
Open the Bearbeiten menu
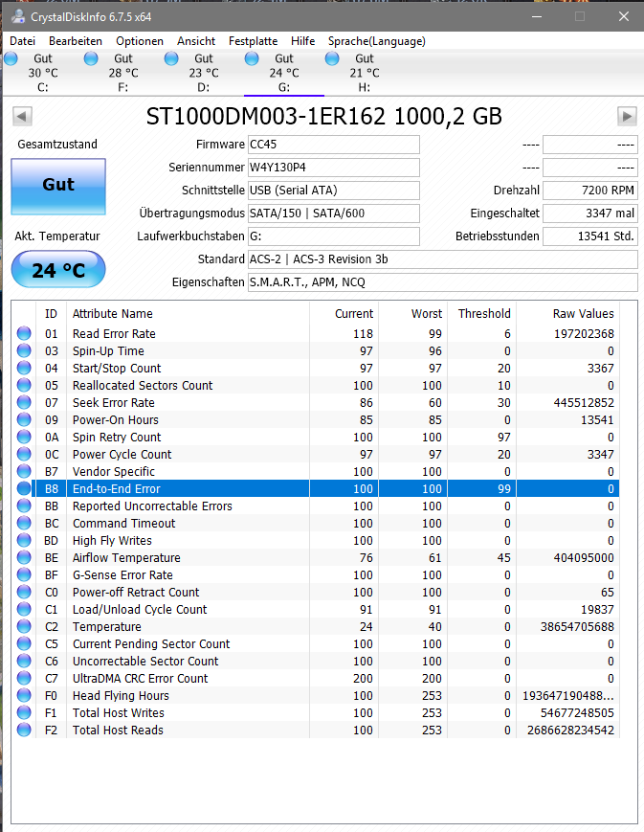[76, 41]
